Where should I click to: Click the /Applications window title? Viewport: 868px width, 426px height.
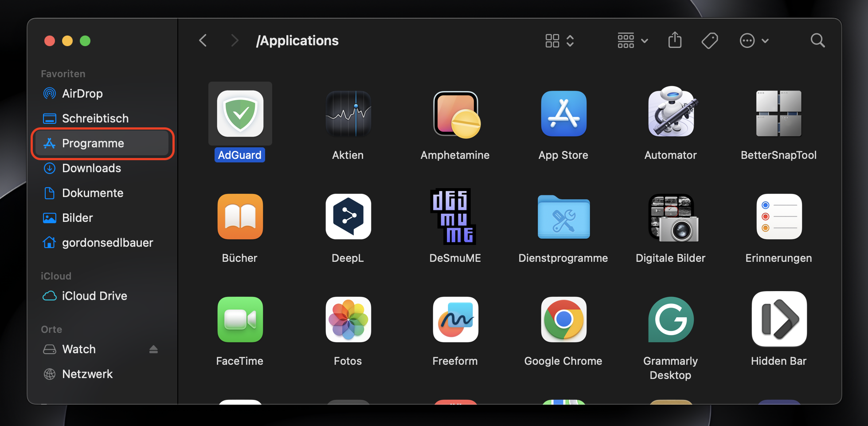297,41
